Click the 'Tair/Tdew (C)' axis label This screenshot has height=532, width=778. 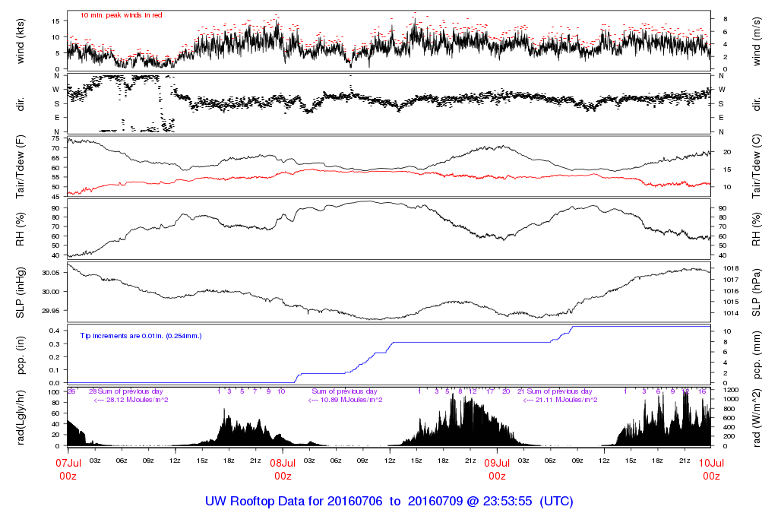click(x=756, y=166)
